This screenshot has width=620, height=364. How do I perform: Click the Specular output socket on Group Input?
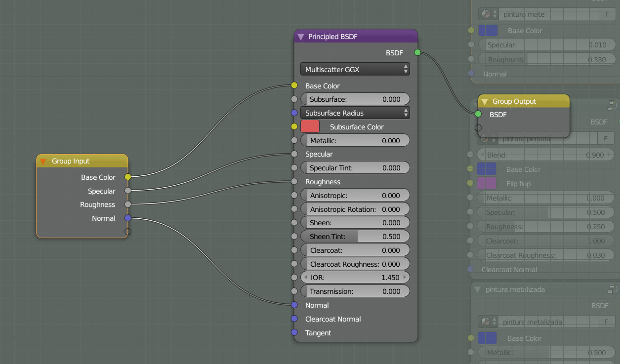point(128,191)
